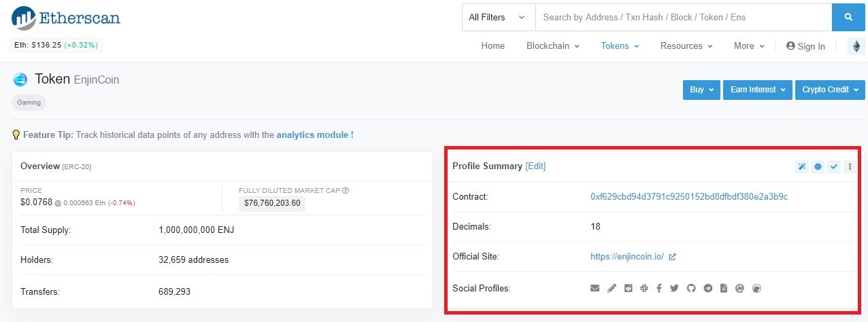Image resolution: width=868 pixels, height=322 pixels.
Task: Open the email social profile icon
Action: (595, 288)
